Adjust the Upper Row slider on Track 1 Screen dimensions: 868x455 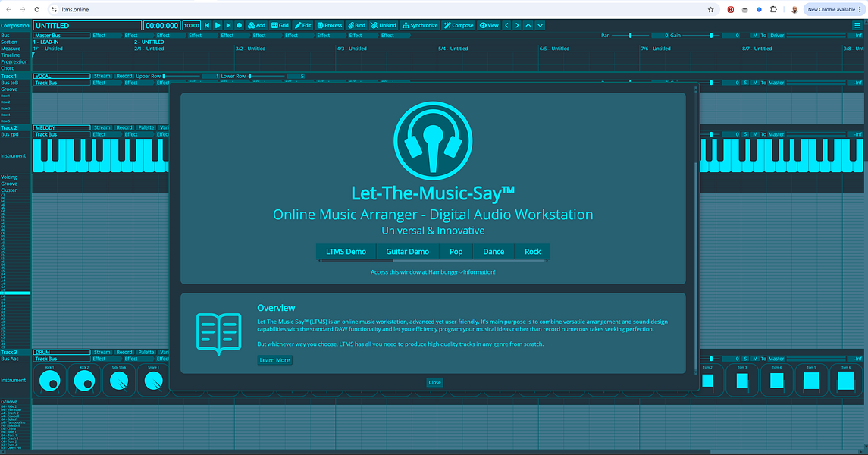point(182,76)
